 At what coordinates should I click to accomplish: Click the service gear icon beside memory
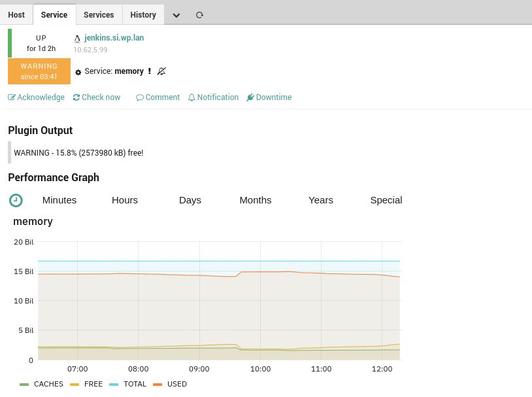pos(78,72)
